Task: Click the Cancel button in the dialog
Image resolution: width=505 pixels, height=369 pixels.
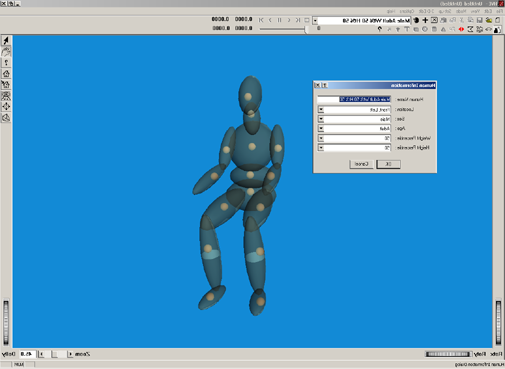Action: pyautogui.click(x=361, y=164)
